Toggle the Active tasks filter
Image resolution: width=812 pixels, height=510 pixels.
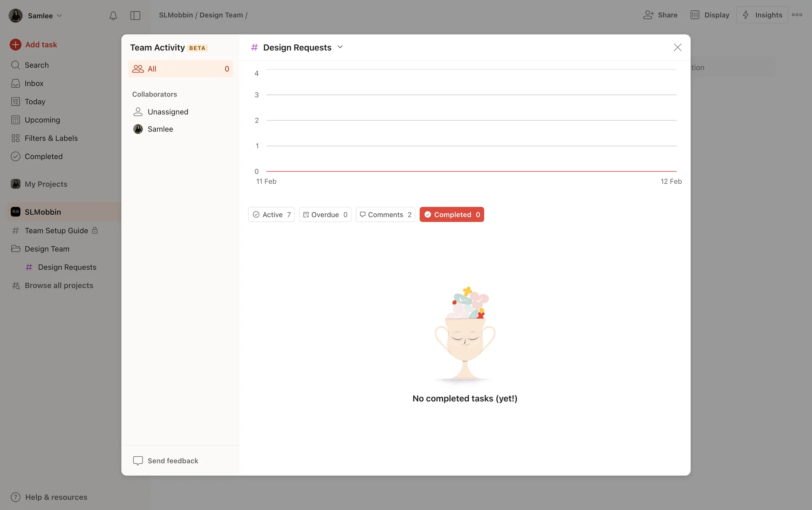click(x=271, y=215)
